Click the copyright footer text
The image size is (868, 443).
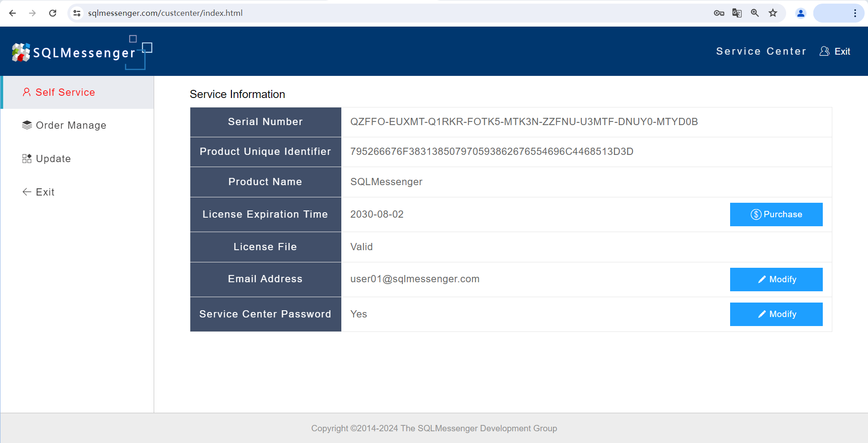434,428
